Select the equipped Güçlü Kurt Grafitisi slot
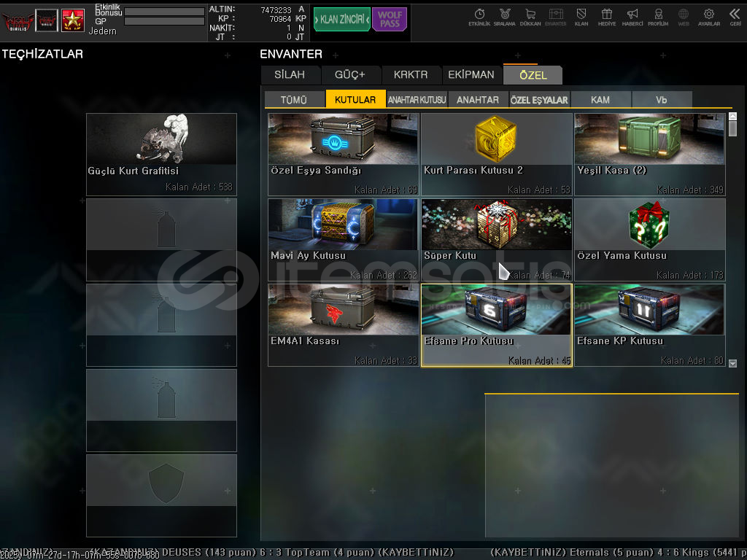 (161, 155)
